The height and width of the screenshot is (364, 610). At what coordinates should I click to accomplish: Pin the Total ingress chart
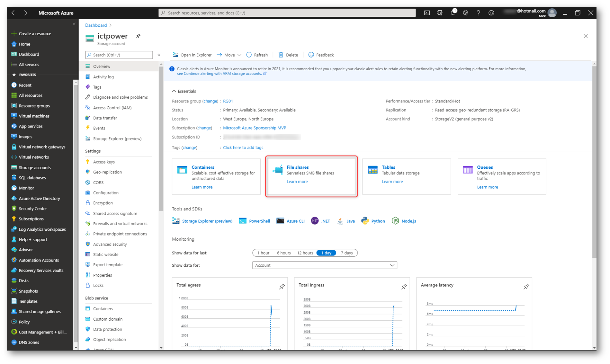[x=404, y=286]
